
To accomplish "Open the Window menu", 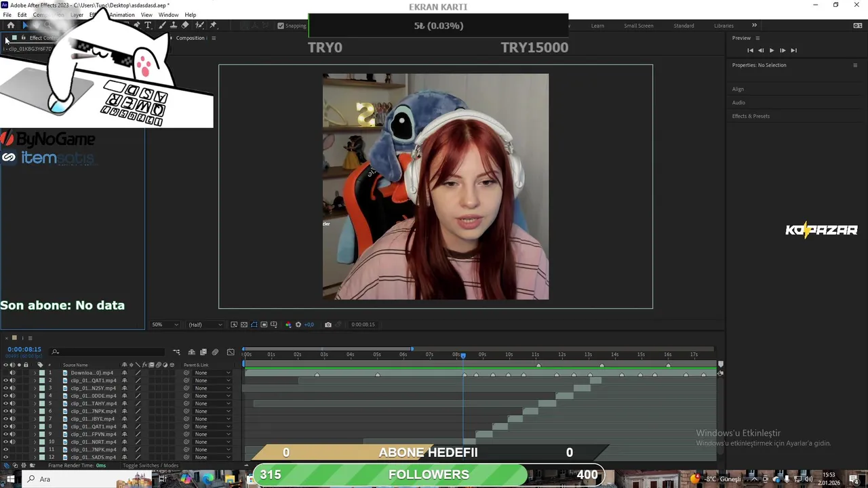I will coord(168,15).
